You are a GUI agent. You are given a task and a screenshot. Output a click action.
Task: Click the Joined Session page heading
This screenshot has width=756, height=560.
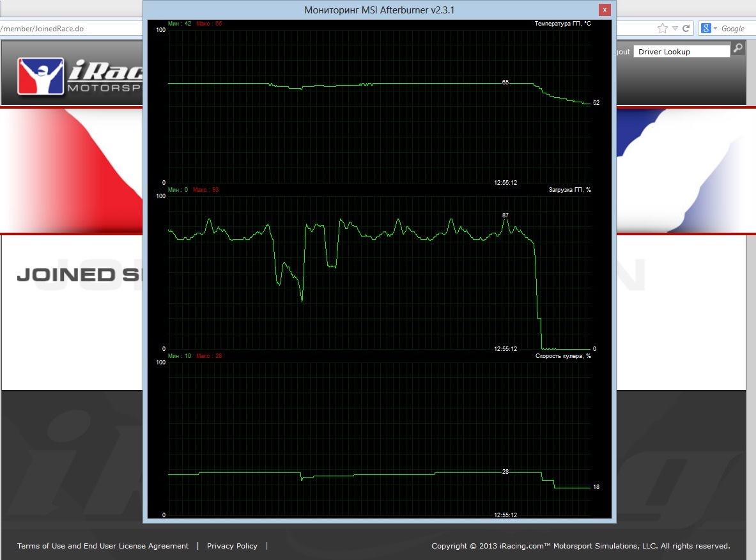(78, 275)
